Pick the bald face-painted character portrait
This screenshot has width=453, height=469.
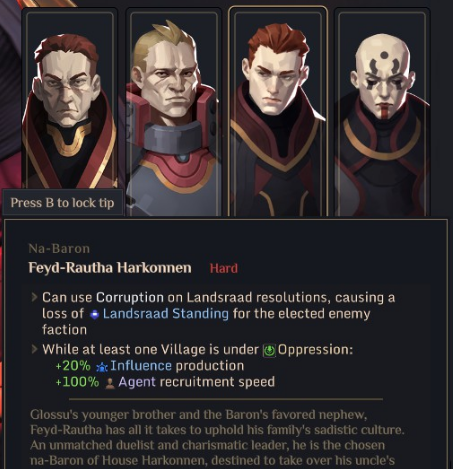[382, 112]
